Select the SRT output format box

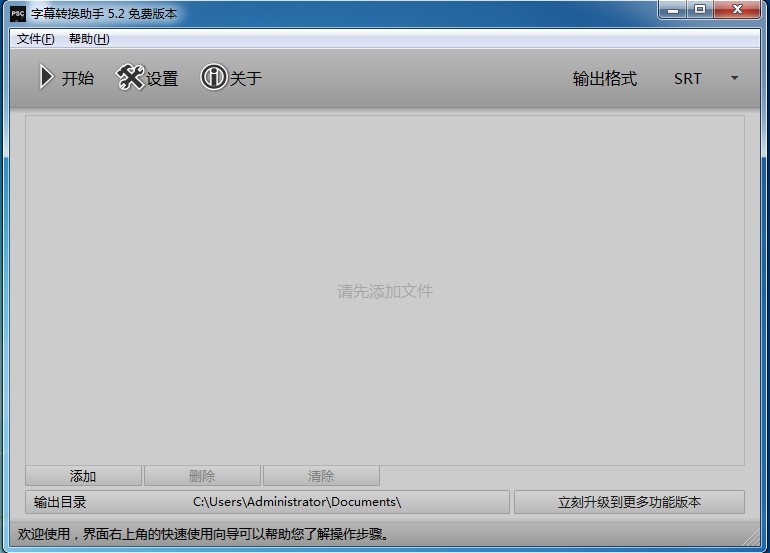click(687, 79)
